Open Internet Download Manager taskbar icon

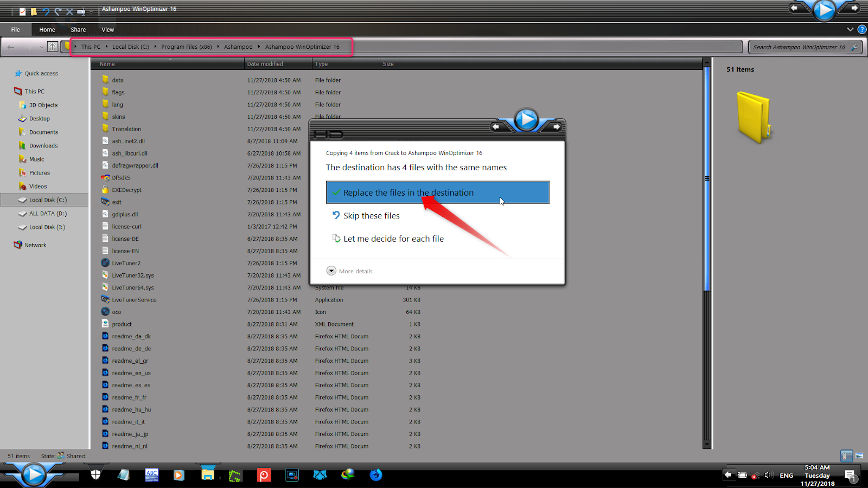347,475
